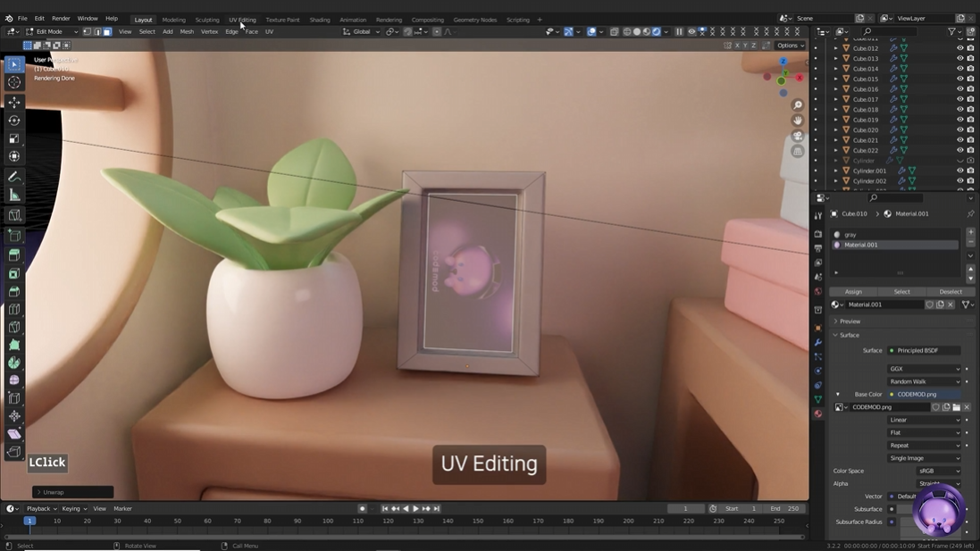The image size is (980, 551).
Task: Select the Scale tool
Action: click(x=14, y=138)
